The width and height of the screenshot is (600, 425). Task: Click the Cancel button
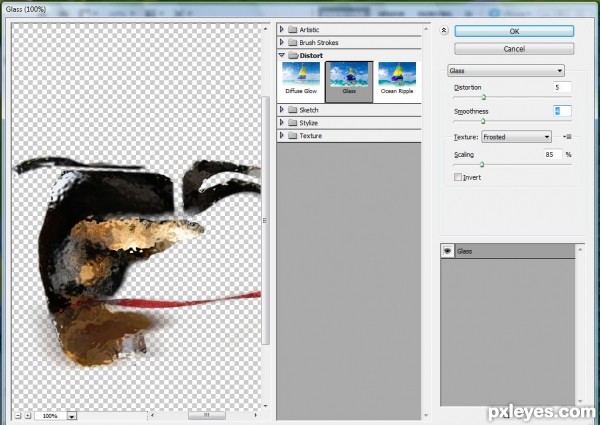(514, 49)
